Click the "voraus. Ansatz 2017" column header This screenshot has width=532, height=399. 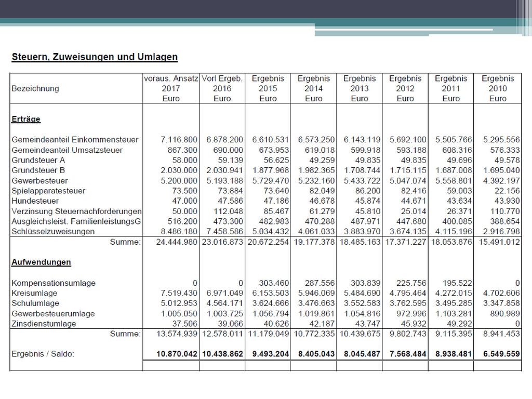pyautogui.click(x=171, y=88)
